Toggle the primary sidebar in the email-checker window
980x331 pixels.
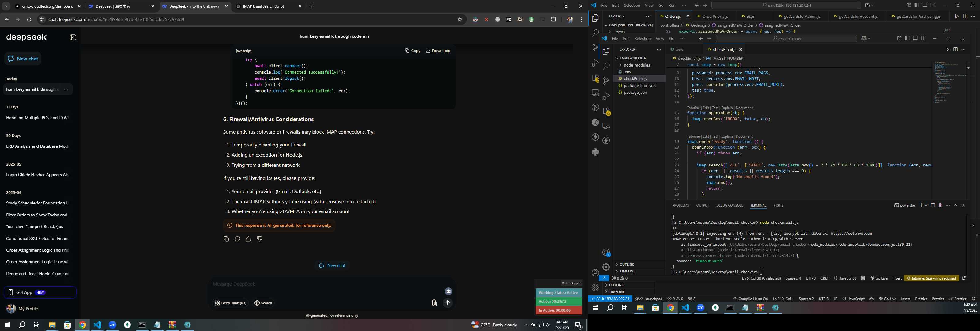[907, 39]
